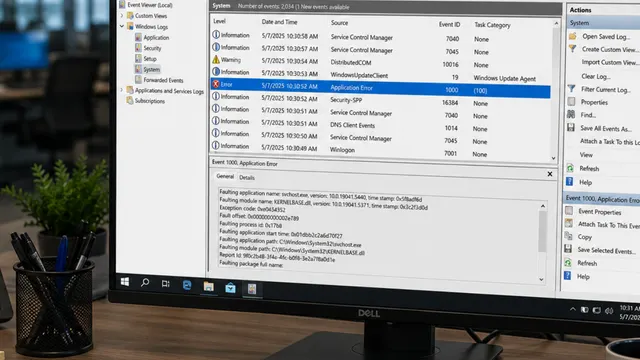Click the Subscriptions icon in tree
The image size is (640, 360).
130,100
